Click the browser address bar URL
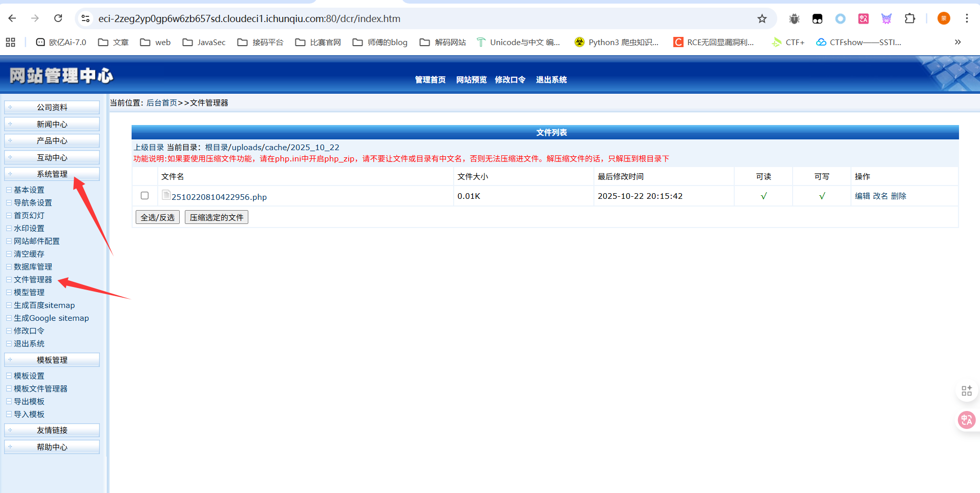980x493 pixels. tap(249, 18)
